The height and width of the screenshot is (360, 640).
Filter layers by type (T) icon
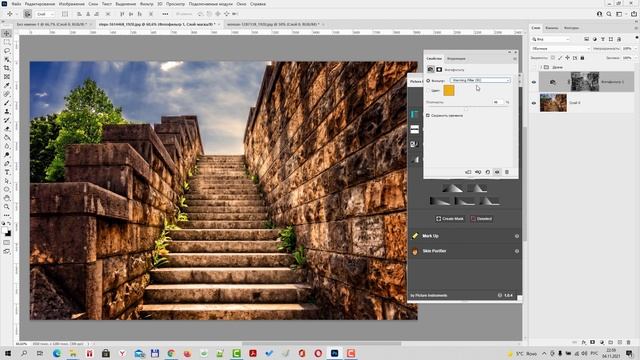(x=602, y=39)
